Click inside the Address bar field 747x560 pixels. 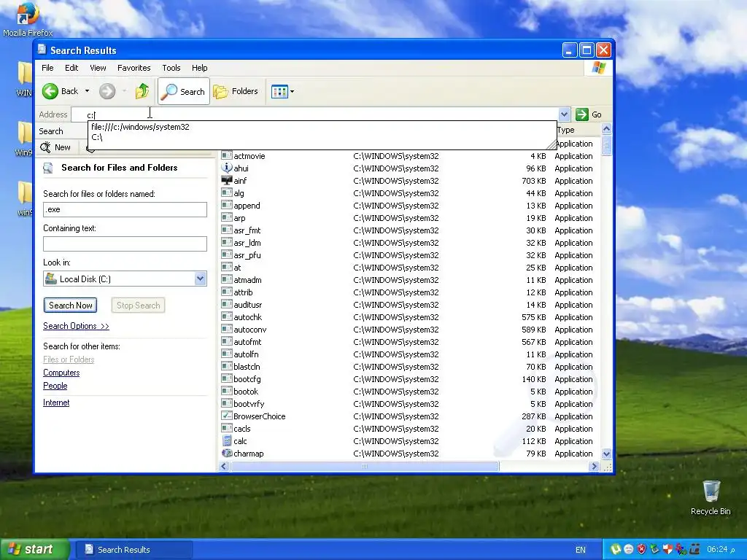coord(314,114)
